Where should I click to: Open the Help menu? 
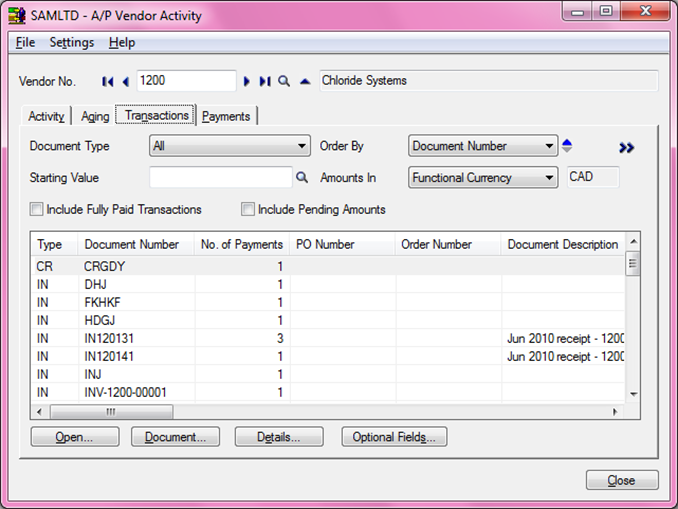(x=122, y=42)
